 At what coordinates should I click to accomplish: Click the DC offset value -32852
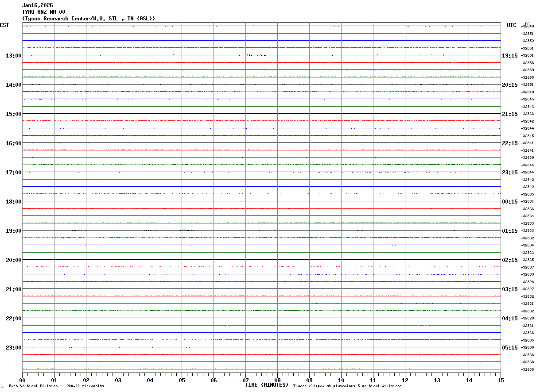tap(527, 41)
